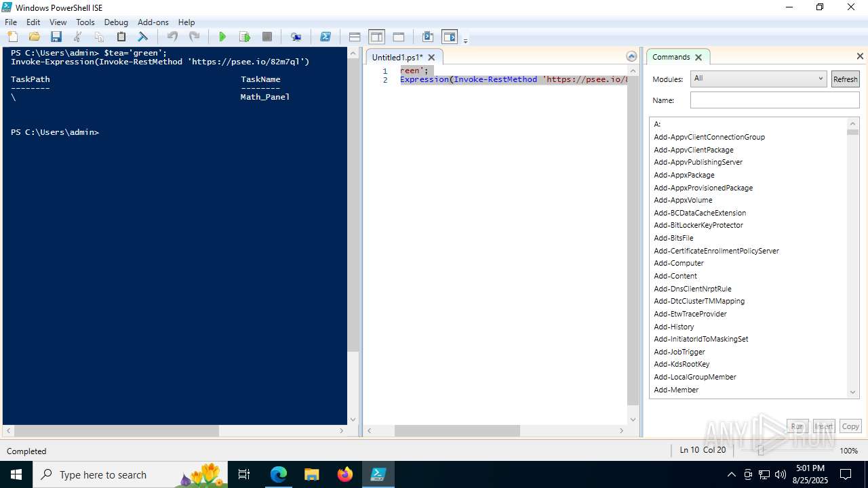Click the Name input field
868x488 pixels.
[x=774, y=100]
